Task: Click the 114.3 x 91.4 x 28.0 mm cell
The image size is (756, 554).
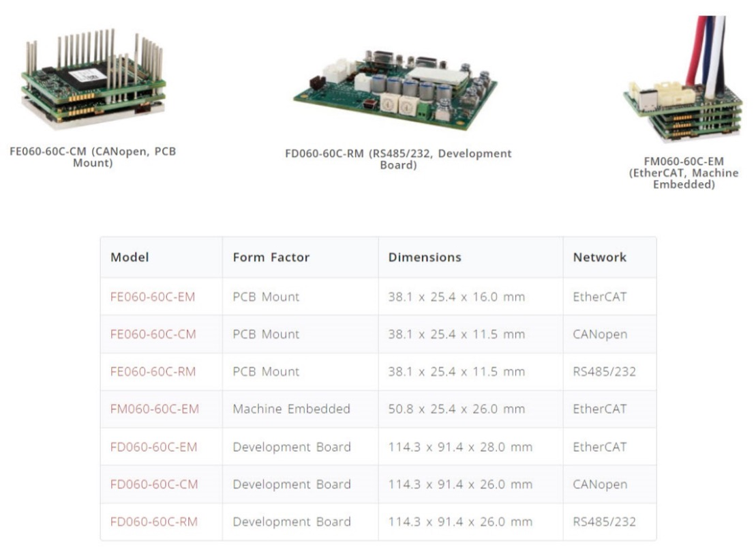Action: 460,447
